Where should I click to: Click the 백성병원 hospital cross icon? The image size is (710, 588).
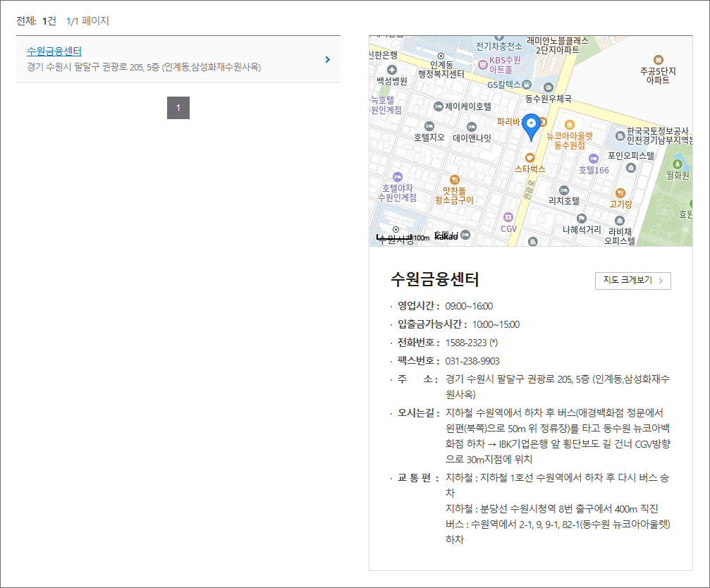click(x=392, y=70)
